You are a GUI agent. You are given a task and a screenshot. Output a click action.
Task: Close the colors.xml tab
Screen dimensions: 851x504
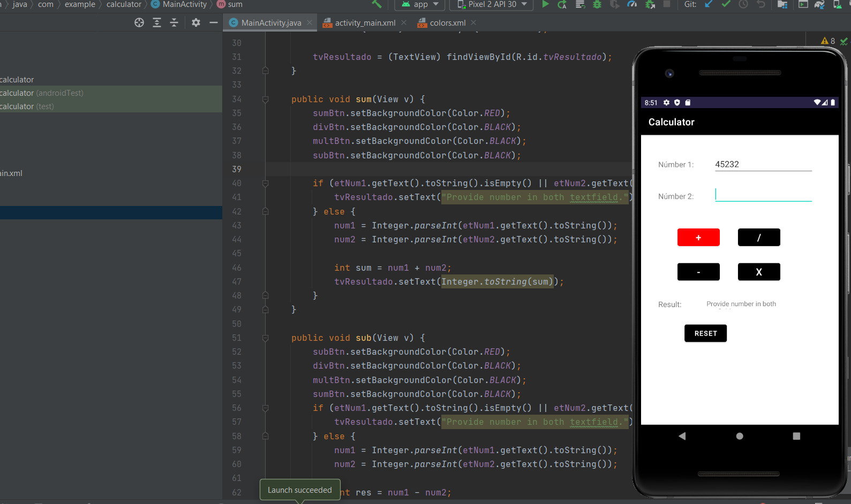click(x=473, y=22)
